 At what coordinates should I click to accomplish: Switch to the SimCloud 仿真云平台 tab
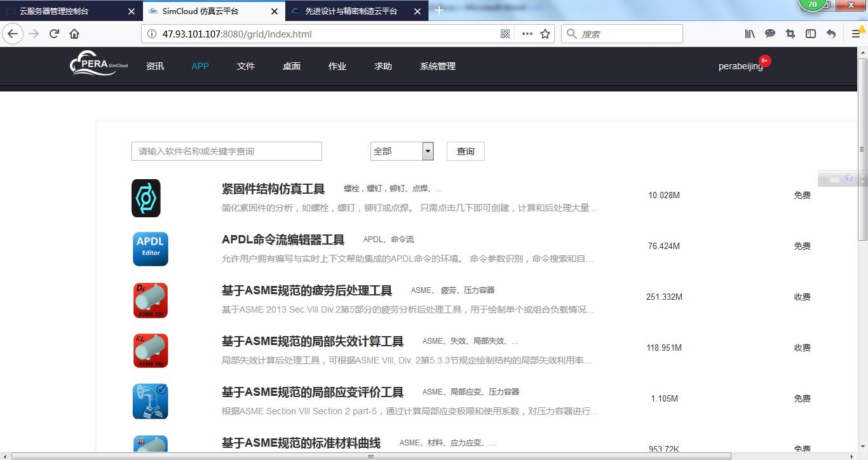pyautogui.click(x=214, y=11)
